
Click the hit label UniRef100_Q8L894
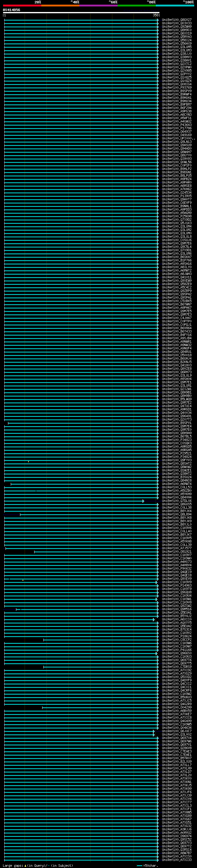click(x=177, y=514)
